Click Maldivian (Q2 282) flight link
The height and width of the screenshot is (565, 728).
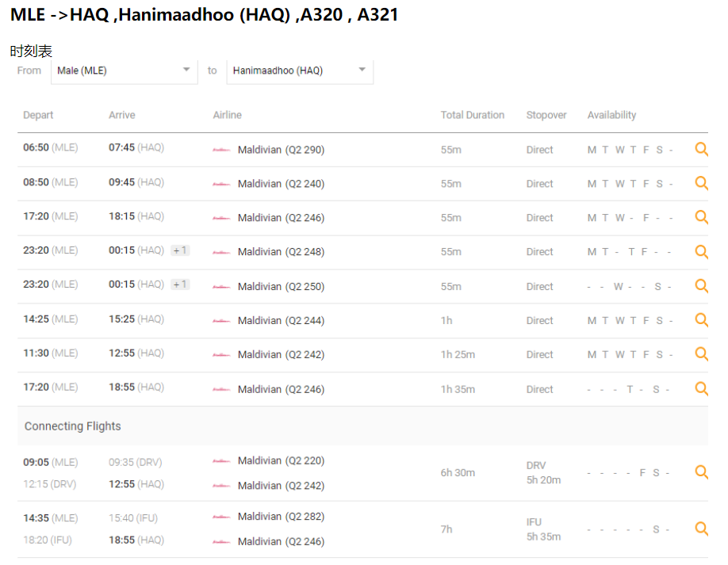(x=281, y=517)
